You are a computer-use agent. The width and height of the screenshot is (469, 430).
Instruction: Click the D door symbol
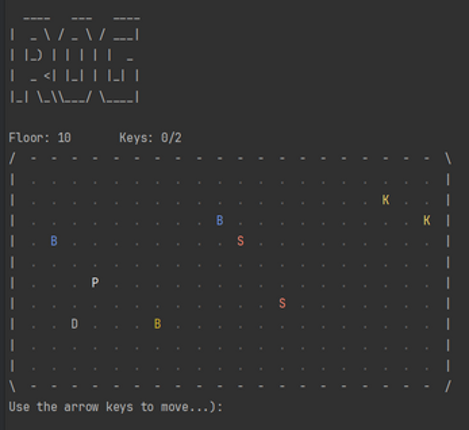[x=74, y=324]
